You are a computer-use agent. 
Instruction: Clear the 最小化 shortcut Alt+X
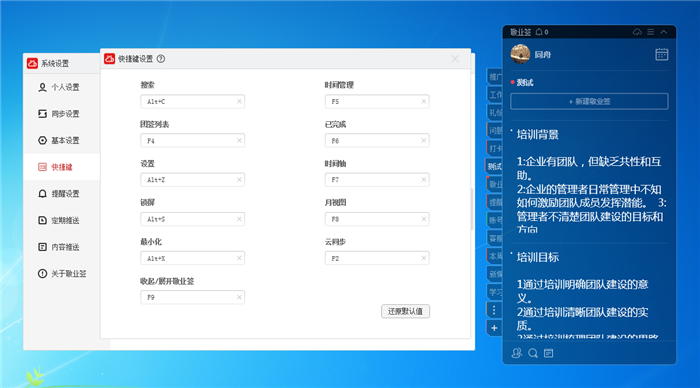(x=239, y=258)
